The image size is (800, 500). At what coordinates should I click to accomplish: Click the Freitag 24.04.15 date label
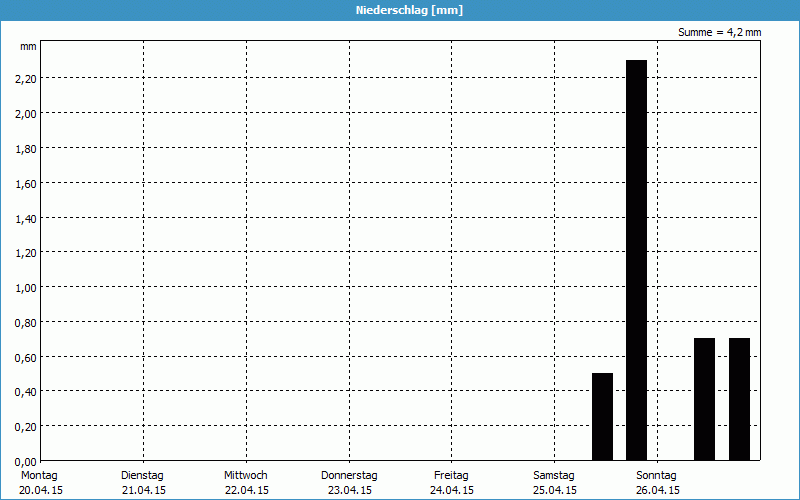(452, 482)
